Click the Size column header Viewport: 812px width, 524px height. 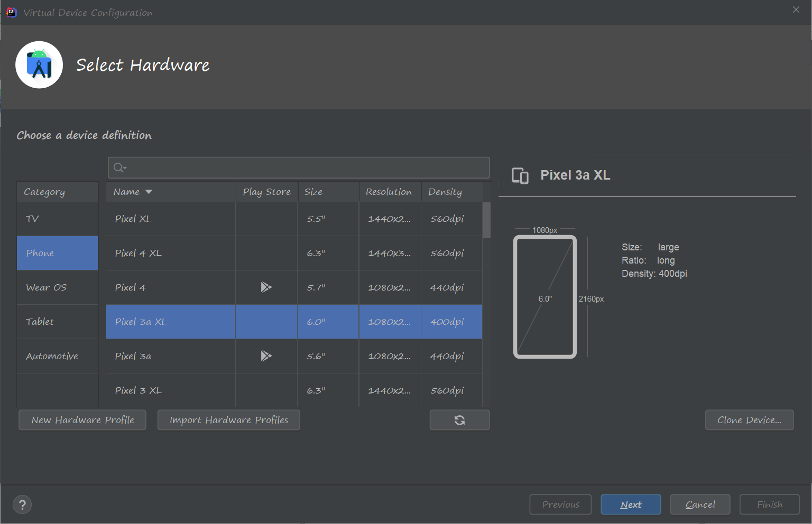point(328,192)
